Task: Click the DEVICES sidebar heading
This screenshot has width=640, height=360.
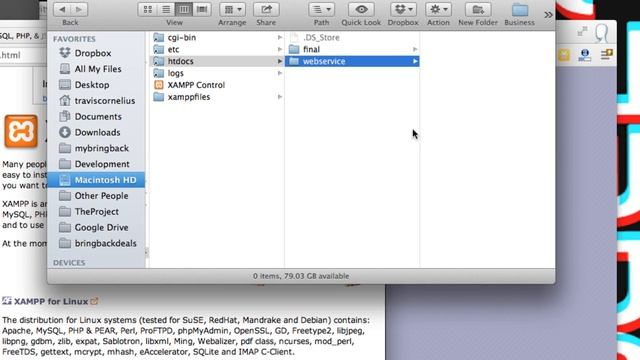Action: 69,263
